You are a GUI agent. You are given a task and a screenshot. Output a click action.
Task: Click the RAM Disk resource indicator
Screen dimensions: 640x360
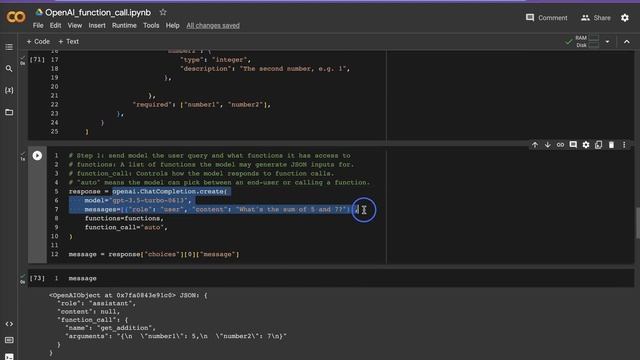587,42
